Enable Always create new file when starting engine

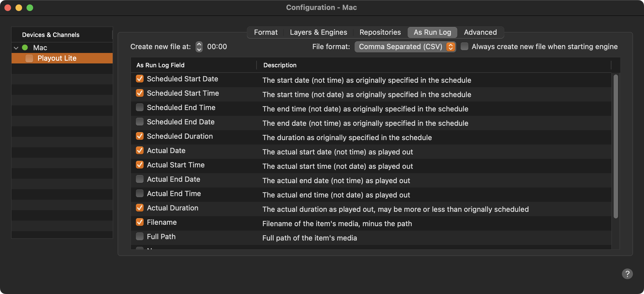(464, 46)
